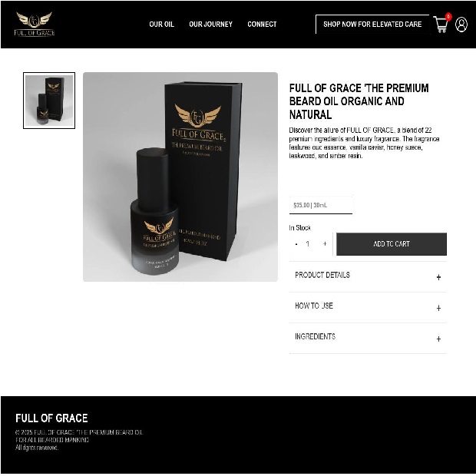The height and width of the screenshot is (476, 476).
Task: Click the main beard oil product image
Action: (x=180, y=177)
